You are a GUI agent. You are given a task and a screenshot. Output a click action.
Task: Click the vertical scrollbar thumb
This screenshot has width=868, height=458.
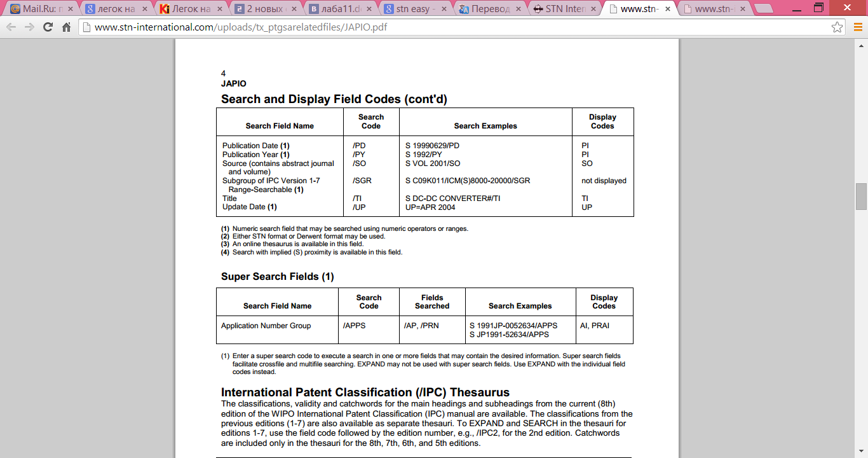(x=862, y=196)
